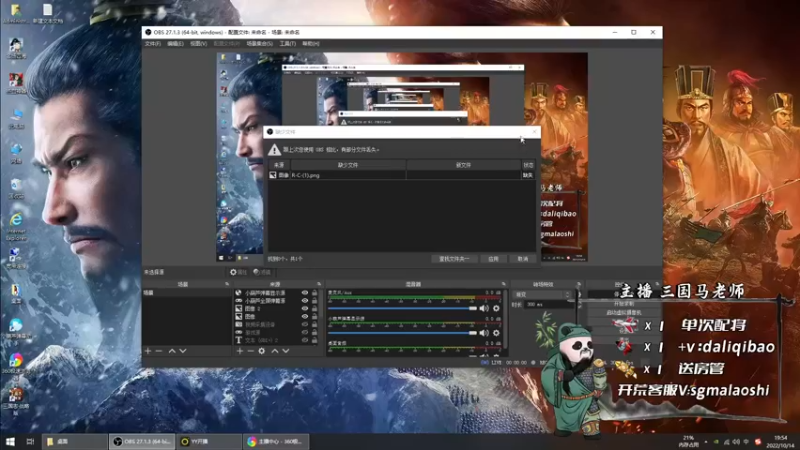Viewport: 800px width, 450px height.
Task: Move the scene up in the Scenes list
Action: pyautogui.click(x=172, y=351)
